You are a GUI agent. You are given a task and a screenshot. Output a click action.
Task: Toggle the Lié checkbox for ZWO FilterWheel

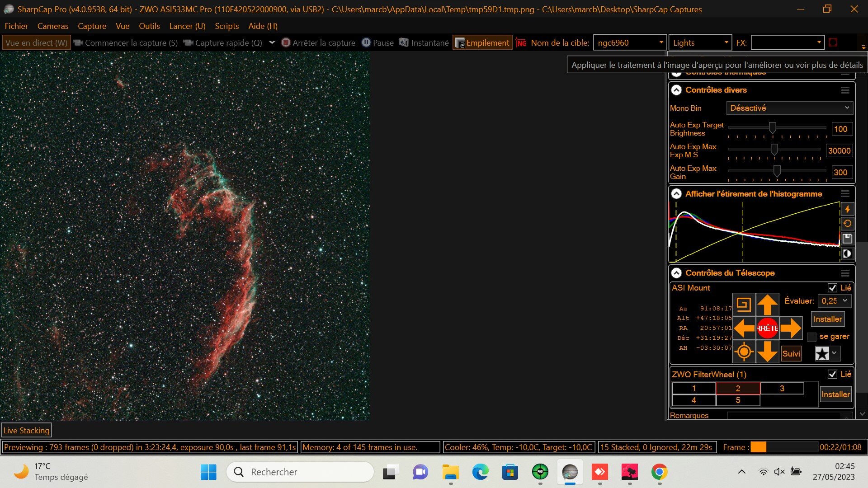point(832,374)
